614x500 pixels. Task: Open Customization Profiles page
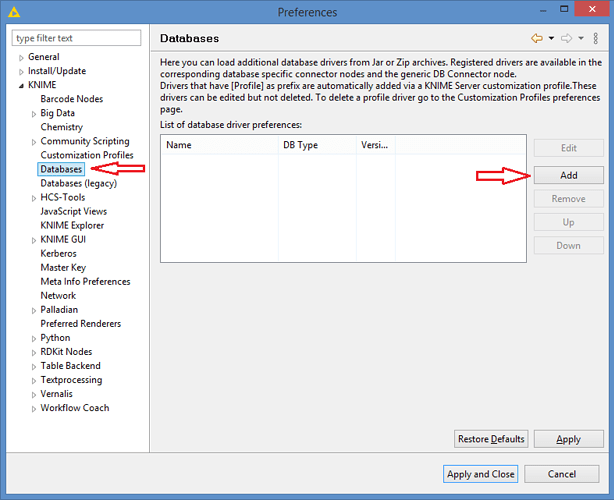(87, 155)
